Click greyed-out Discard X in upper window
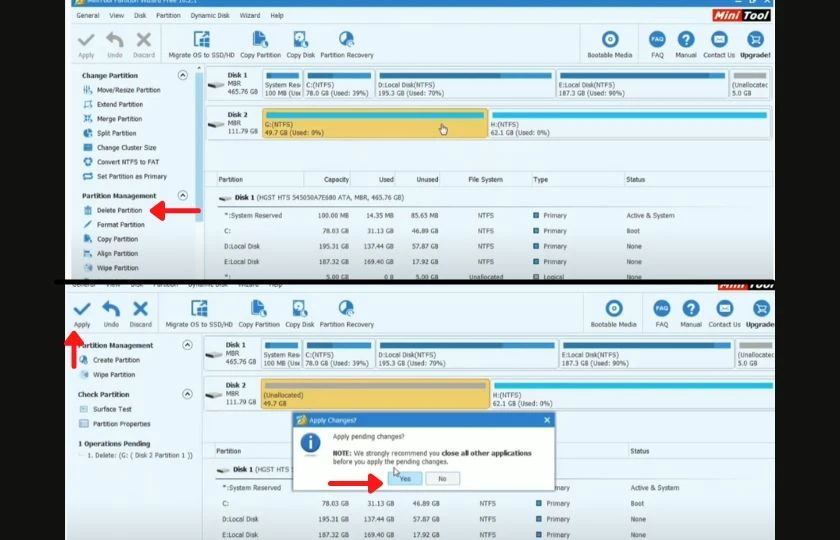Viewport: 840px width, 540px height. tap(144, 44)
